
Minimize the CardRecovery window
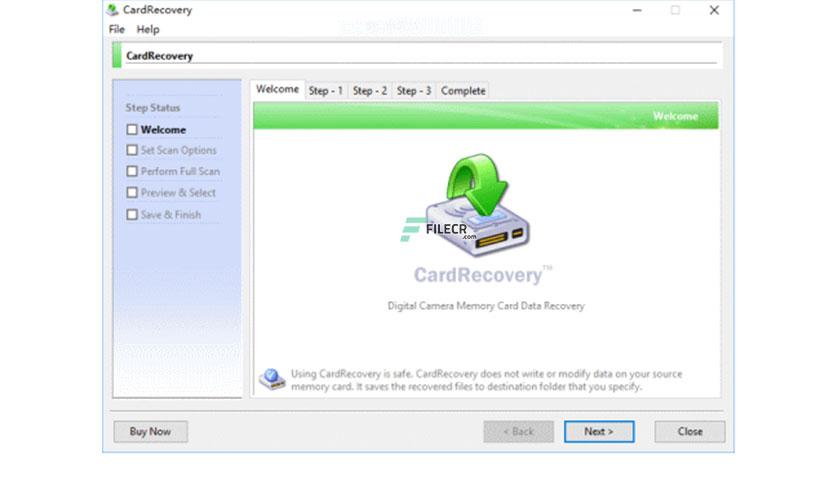pos(637,10)
